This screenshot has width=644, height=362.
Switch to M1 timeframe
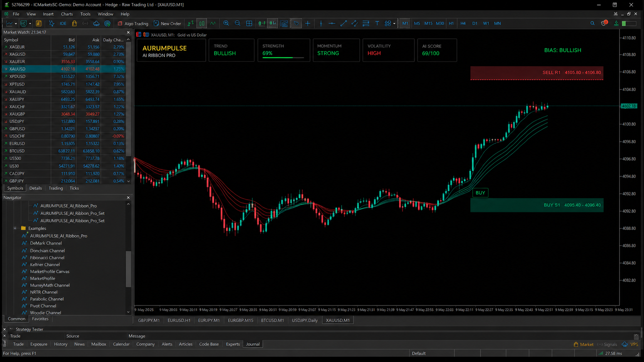[x=405, y=23]
